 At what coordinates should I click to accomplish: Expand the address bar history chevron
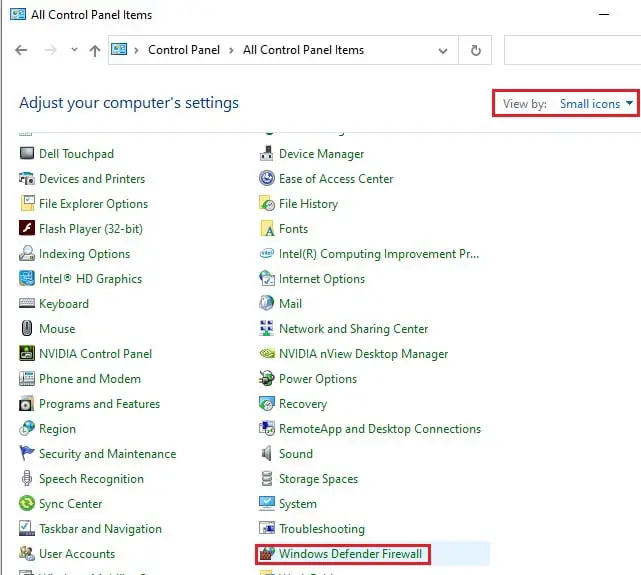443,51
